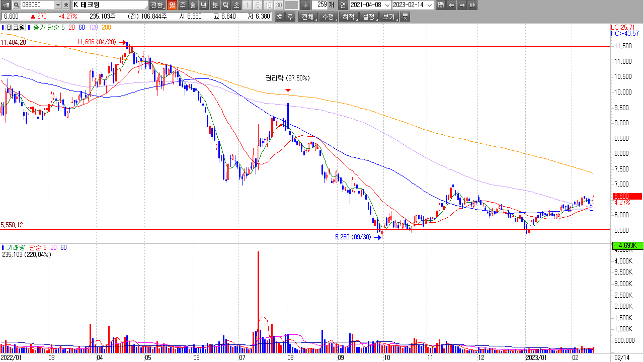The image size is (644, 362).
Task: Select the second (초) chart period
Action: (236, 5)
